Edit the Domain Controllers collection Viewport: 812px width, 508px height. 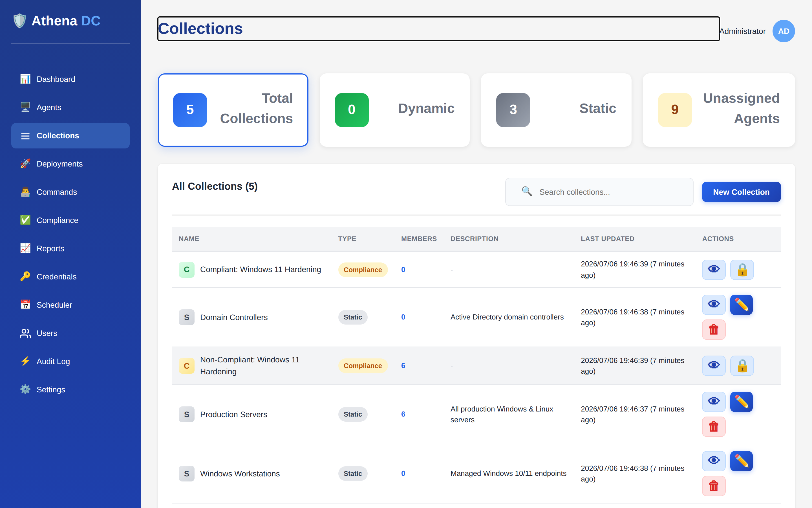(x=742, y=305)
